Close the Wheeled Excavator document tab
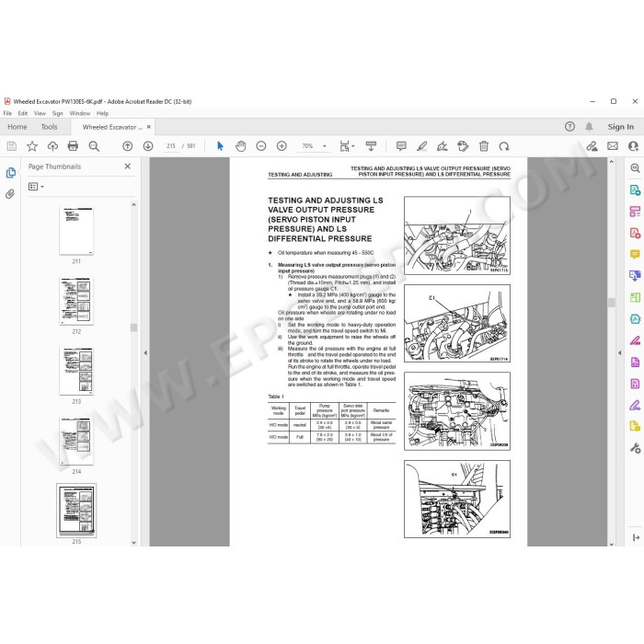The height and width of the screenshot is (644, 644). pos(149,127)
